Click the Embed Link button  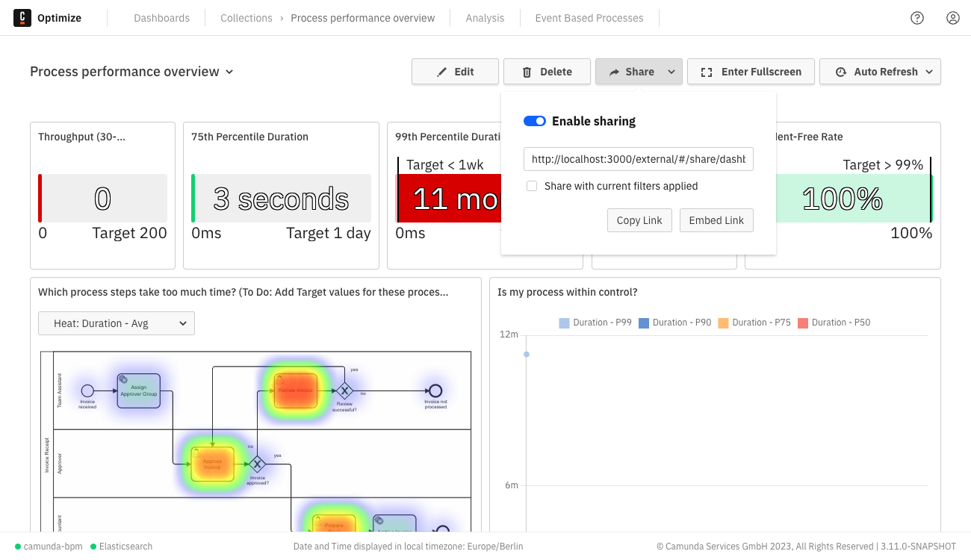[x=716, y=220]
